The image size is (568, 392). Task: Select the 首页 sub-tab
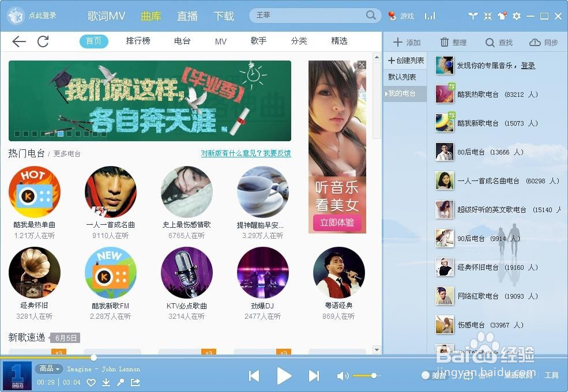tap(94, 41)
